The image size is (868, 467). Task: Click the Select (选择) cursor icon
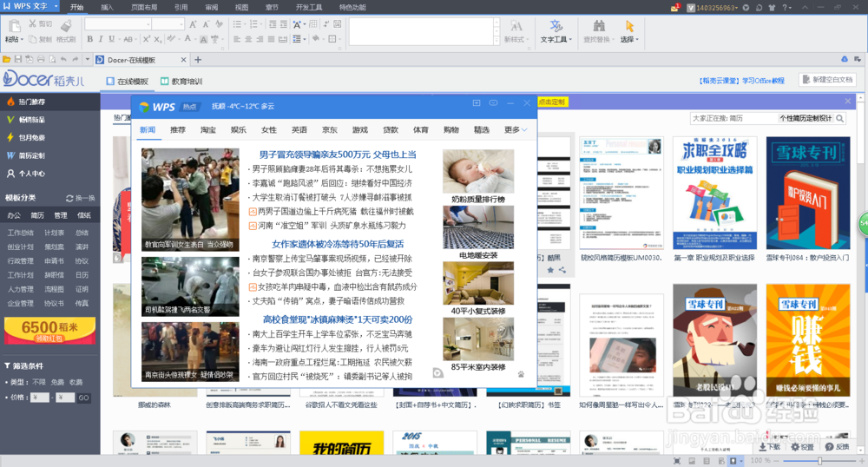629,26
